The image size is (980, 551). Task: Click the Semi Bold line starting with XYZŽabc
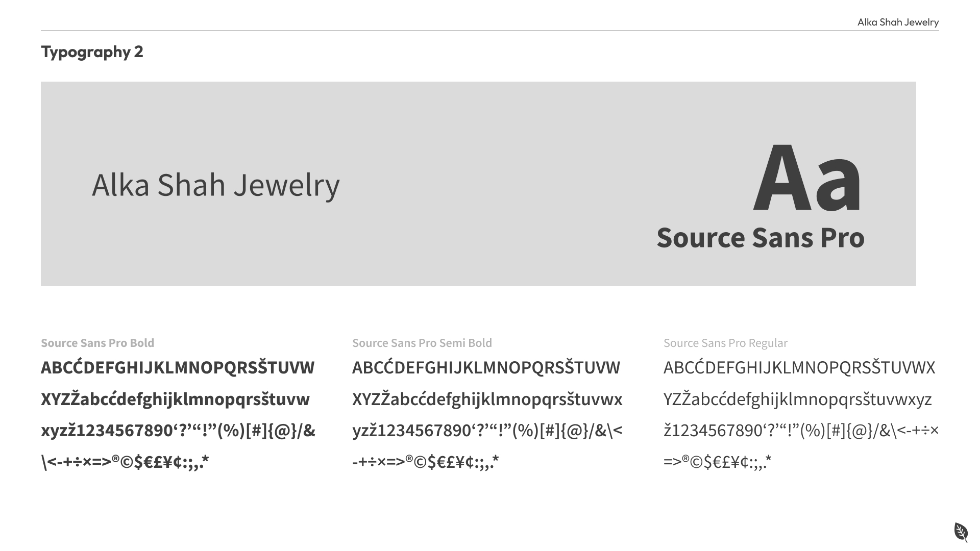[487, 399]
